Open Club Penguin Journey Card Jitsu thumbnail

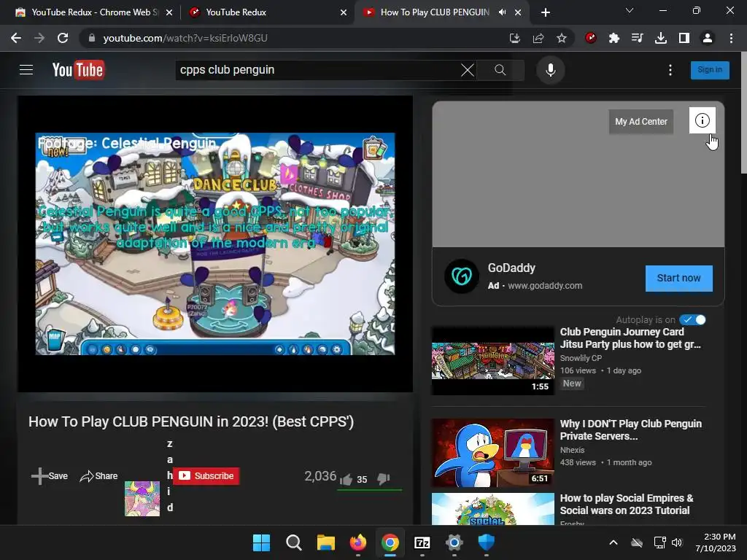(x=493, y=360)
